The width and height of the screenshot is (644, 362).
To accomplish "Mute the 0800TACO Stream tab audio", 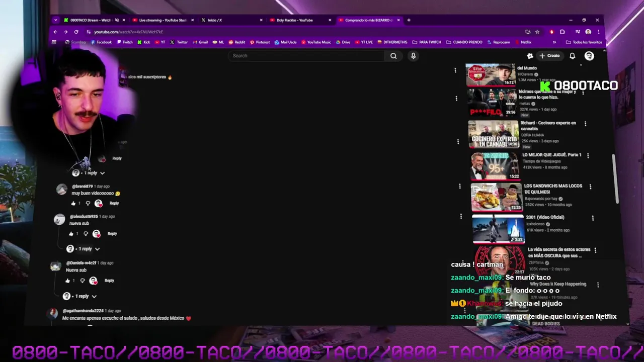I will 117,20.
